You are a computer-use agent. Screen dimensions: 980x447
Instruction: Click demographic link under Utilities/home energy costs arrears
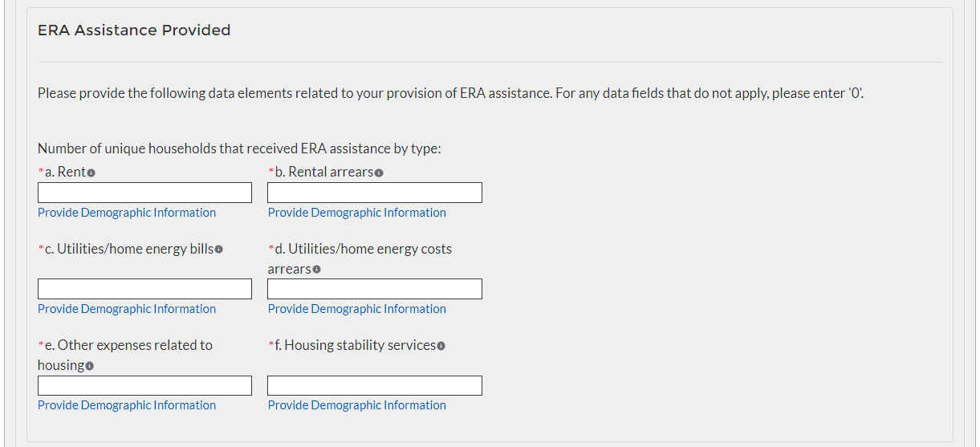coord(357,309)
